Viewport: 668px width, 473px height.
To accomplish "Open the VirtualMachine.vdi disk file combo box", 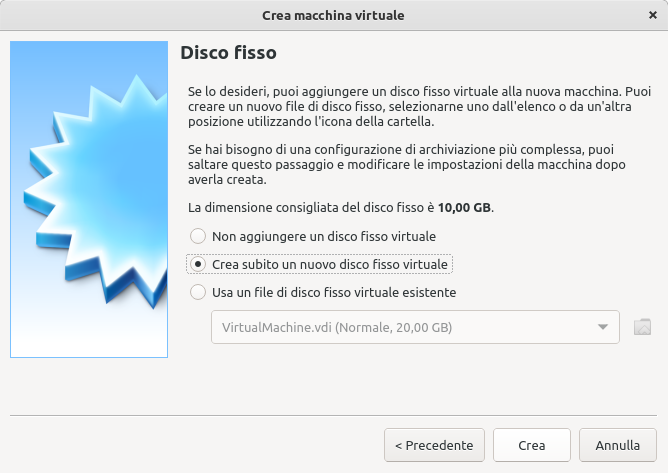I will pos(400,327).
